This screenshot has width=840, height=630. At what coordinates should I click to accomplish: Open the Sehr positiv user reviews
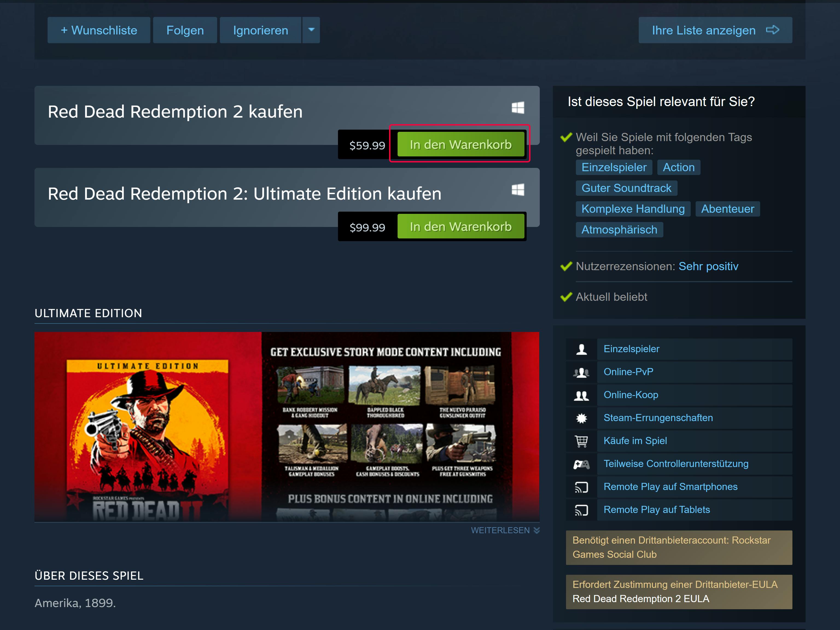click(x=708, y=266)
